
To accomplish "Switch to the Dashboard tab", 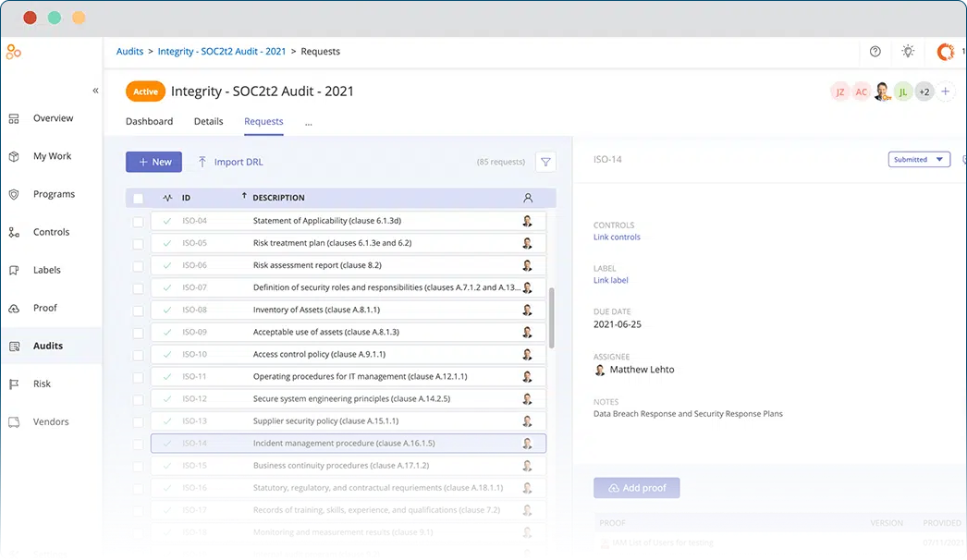I will (x=149, y=122).
